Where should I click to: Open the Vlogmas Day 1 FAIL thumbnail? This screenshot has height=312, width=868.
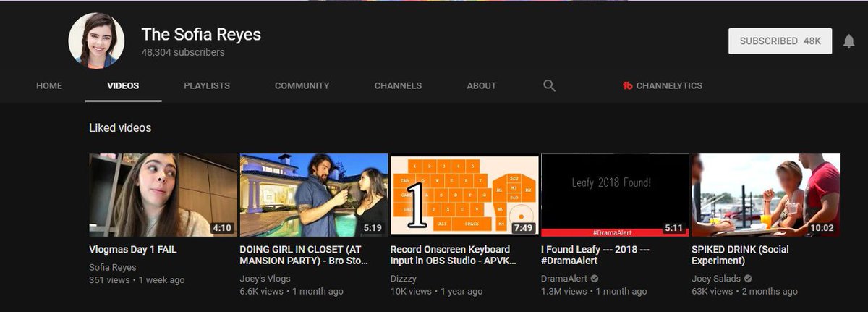[163, 195]
